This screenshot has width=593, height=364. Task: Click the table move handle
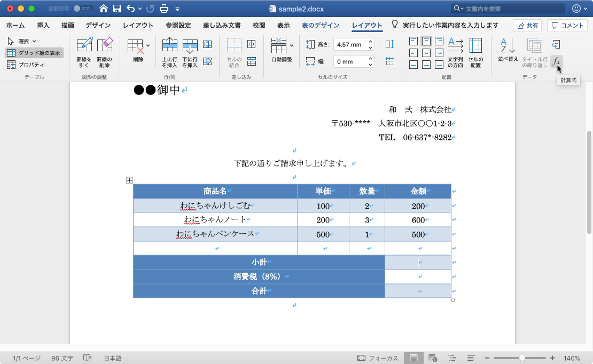(x=129, y=180)
